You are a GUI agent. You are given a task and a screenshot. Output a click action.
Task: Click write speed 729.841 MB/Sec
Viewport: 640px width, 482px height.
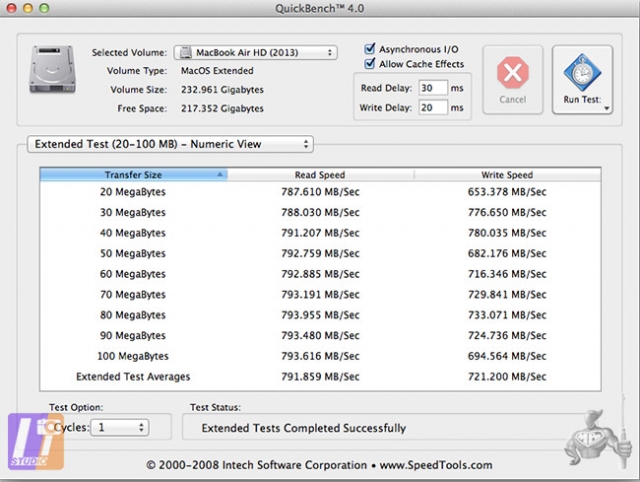click(507, 294)
